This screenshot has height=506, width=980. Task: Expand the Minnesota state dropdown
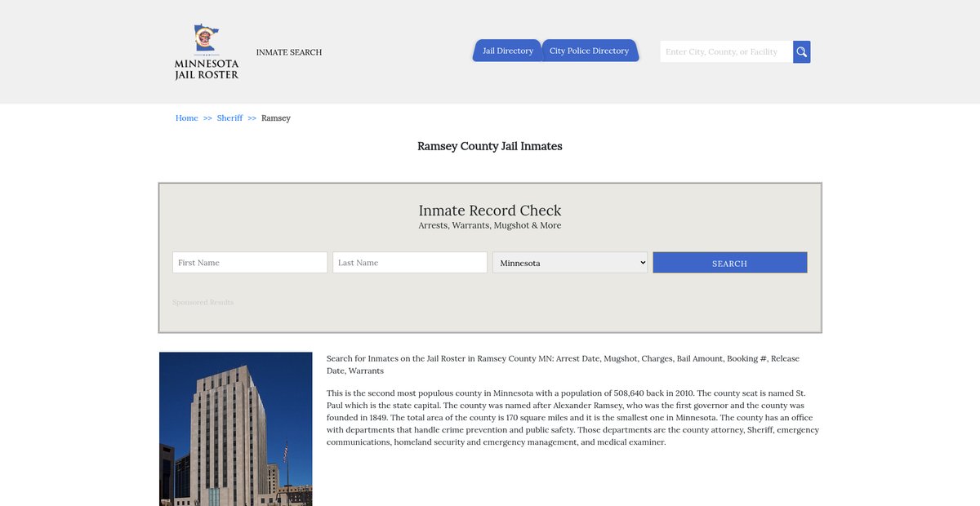(570, 263)
